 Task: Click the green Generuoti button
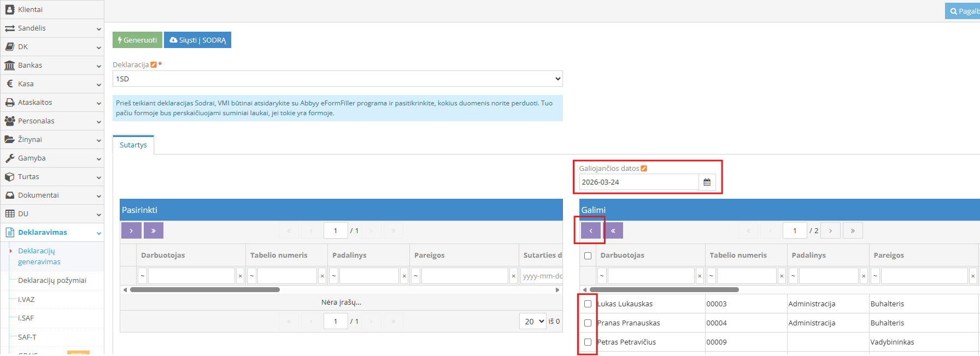137,40
